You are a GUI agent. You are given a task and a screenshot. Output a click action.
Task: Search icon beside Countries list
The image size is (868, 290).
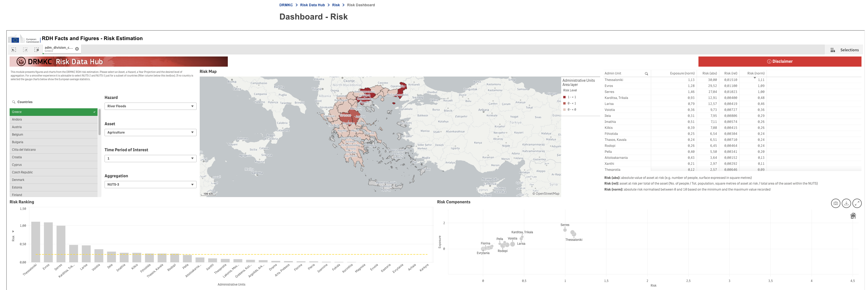14,102
